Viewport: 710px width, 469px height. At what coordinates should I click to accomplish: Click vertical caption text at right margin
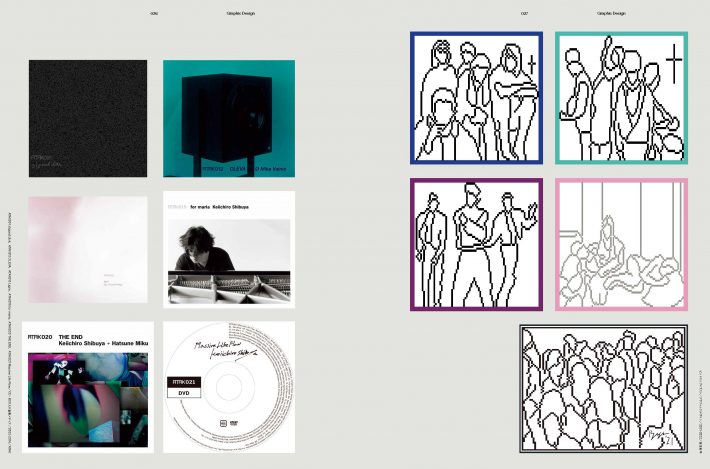[700, 411]
